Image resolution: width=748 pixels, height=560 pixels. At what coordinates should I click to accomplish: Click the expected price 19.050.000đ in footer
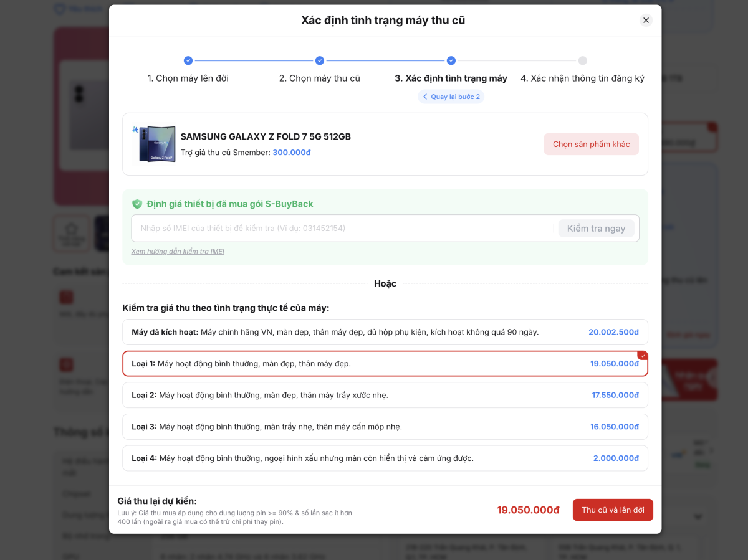pyautogui.click(x=529, y=510)
